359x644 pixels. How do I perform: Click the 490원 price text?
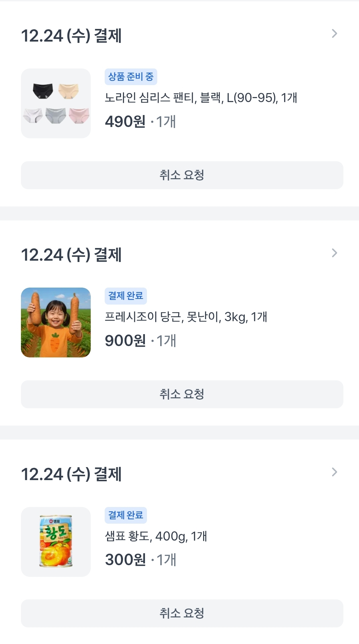point(125,122)
